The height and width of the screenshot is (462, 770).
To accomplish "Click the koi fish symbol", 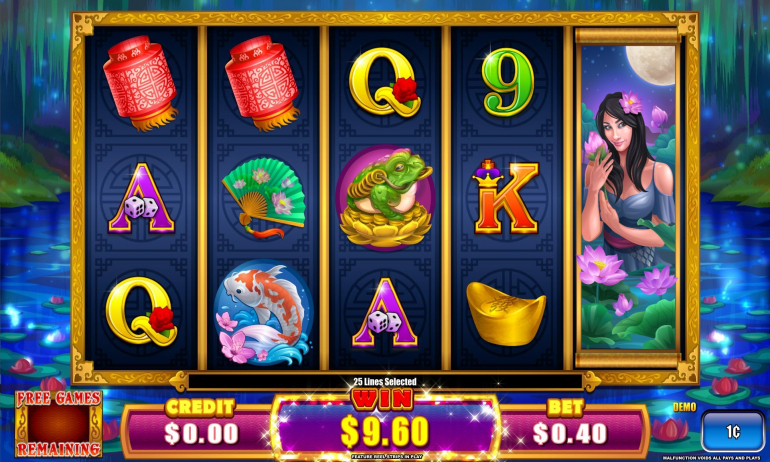I will tap(263, 313).
